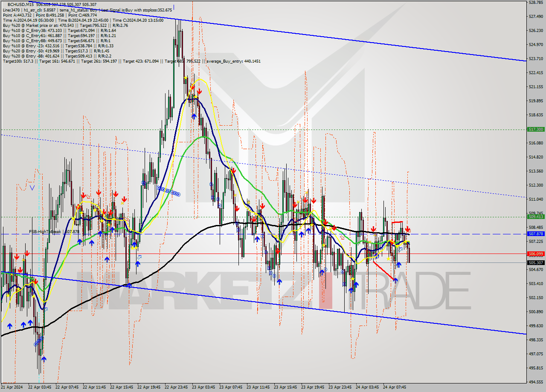Click the '22 Apr 19:45' time label

(149, 387)
